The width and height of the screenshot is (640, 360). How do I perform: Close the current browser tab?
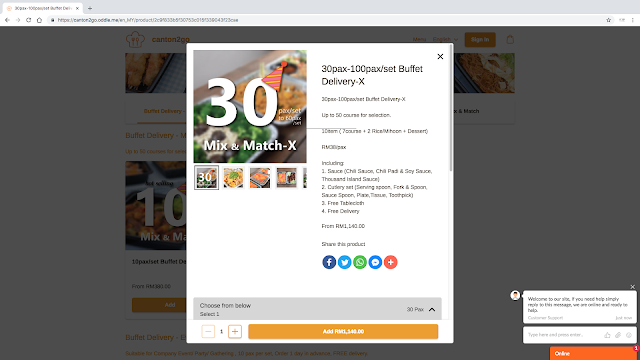coord(77,8)
